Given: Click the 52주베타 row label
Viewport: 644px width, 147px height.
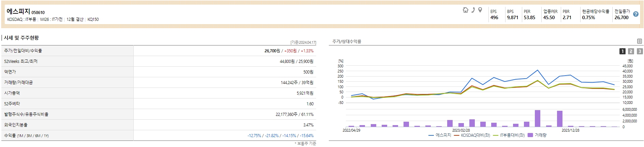Looking at the screenshot, I should coord(12,104).
